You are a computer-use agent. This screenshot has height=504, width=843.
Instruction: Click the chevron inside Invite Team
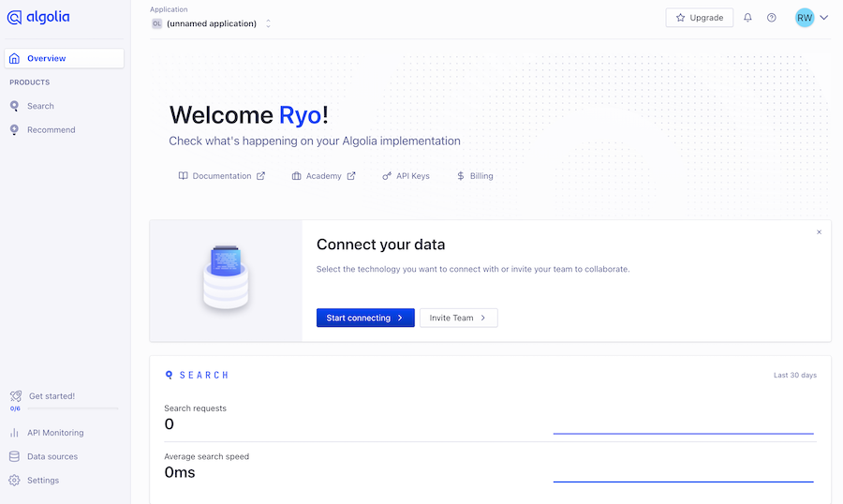point(482,318)
